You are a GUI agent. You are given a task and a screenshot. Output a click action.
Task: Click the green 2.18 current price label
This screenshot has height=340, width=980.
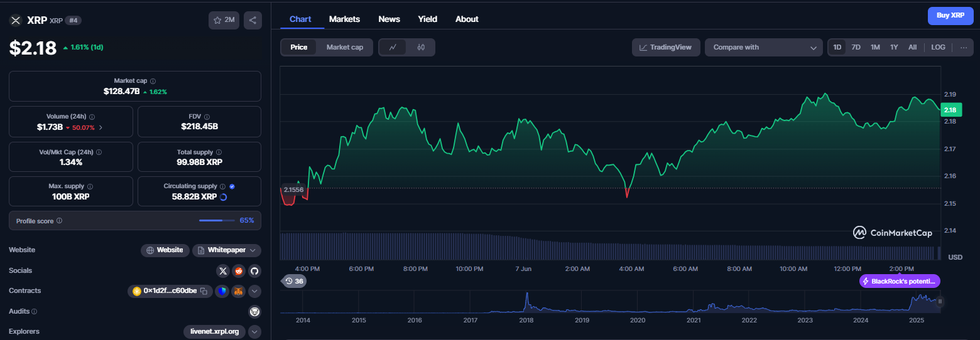(950, 110)
